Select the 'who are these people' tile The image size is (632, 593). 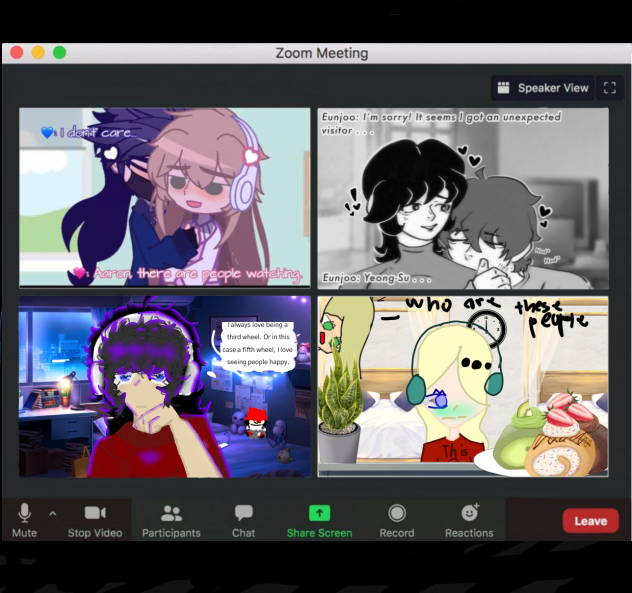click(x=463, y=387)
